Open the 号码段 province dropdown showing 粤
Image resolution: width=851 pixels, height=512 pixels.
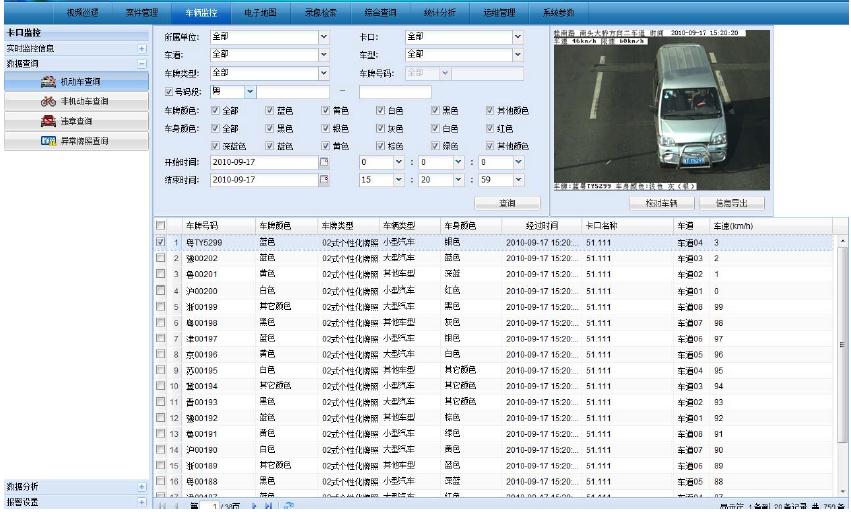tap(250, 92)
